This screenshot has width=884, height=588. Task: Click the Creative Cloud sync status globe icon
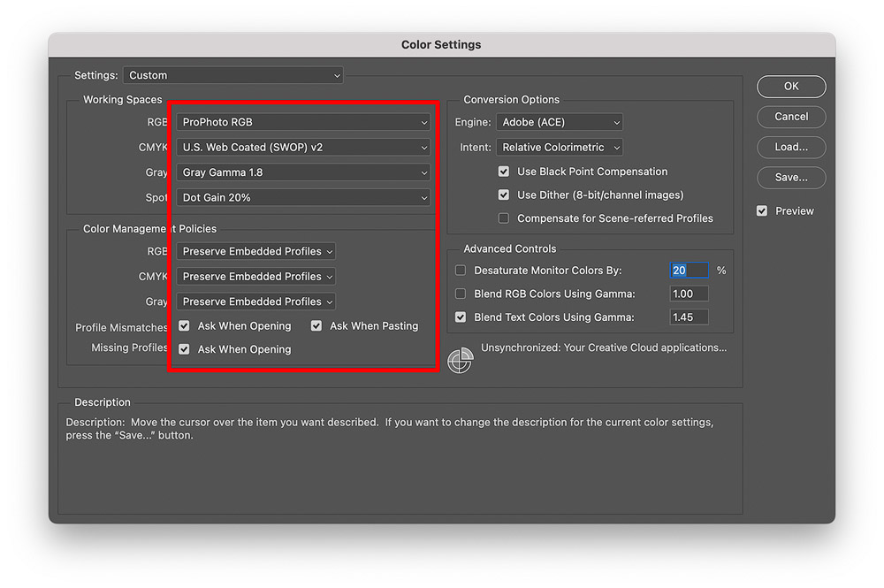pos(460,360)
